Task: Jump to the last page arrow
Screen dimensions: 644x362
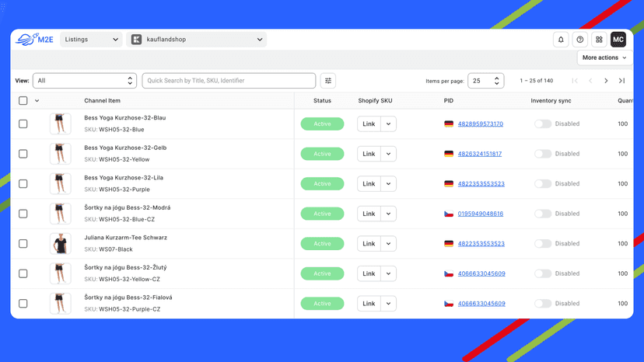Action: 621,81
